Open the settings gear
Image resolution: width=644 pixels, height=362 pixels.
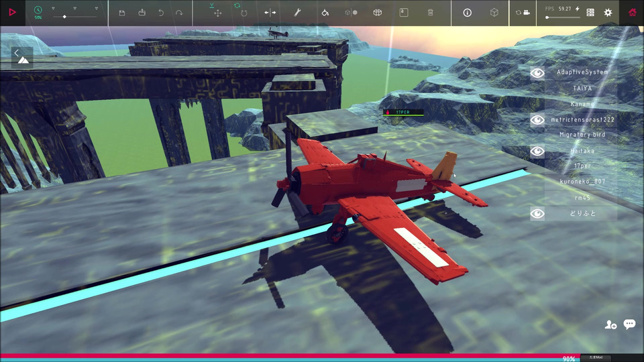[x=608, y=13]
